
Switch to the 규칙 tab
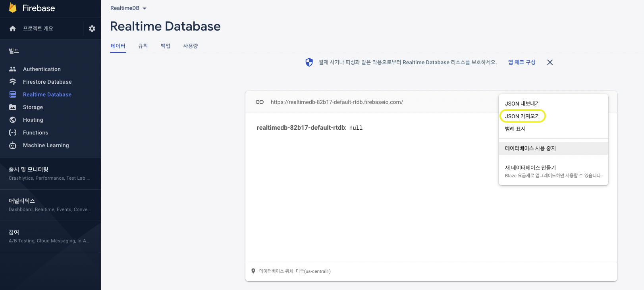143,46
